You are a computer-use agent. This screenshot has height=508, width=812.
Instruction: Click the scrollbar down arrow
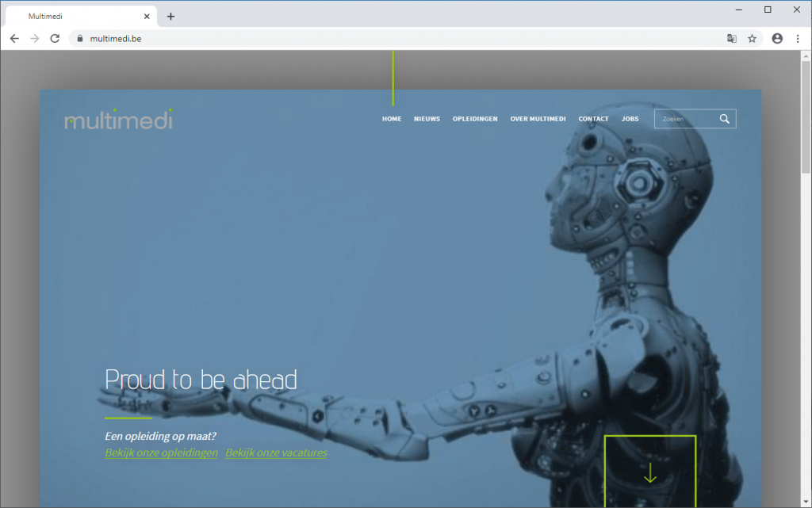(x=806, y=502)
